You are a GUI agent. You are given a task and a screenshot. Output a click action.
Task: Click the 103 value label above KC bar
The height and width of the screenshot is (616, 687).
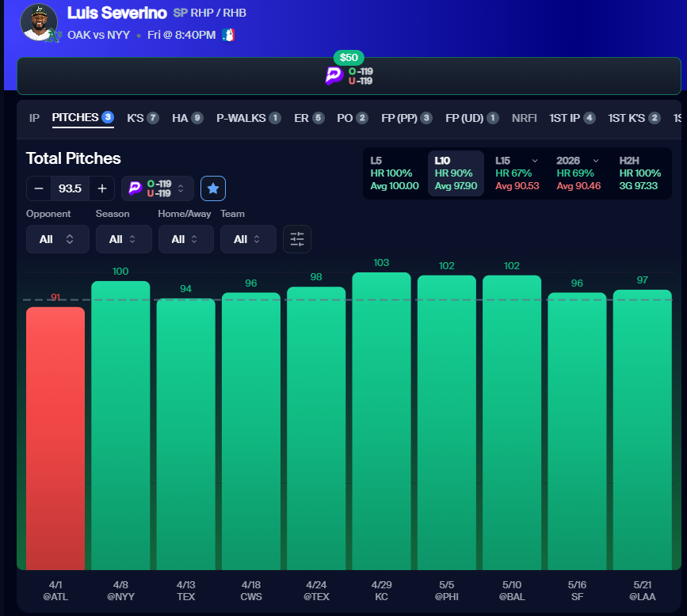[x=381, y=263]
